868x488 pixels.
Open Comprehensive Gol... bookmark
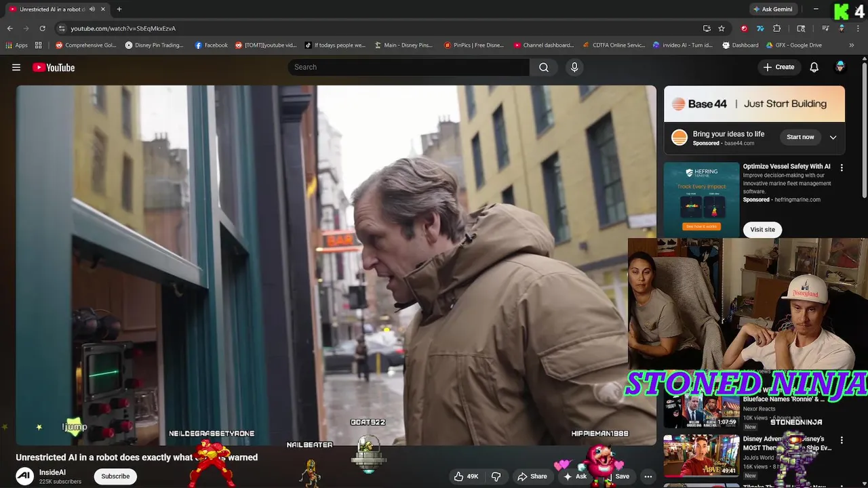tap(86, 45)
